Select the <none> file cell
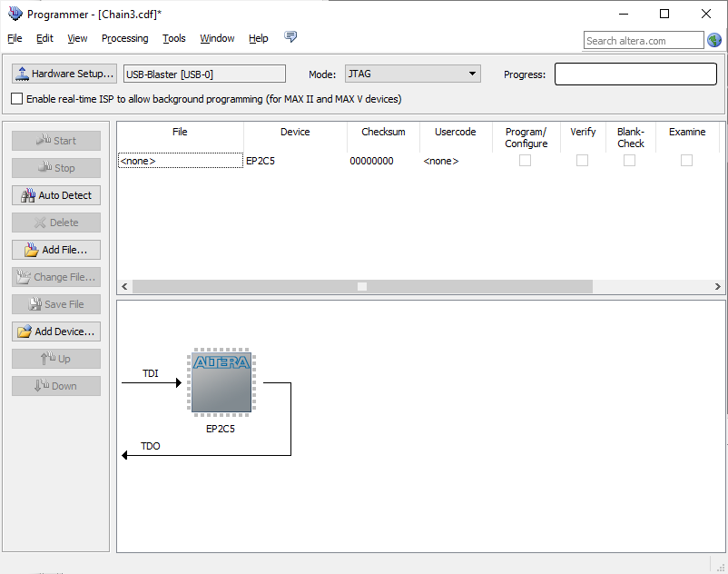The width and height of the screenshot is (728, 574). (x=180, y=161)
